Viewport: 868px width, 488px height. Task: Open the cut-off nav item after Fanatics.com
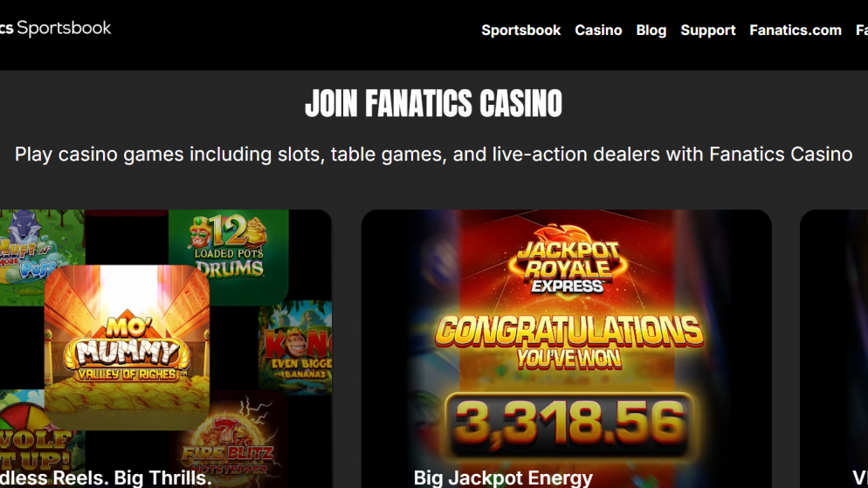coord(861,30)
